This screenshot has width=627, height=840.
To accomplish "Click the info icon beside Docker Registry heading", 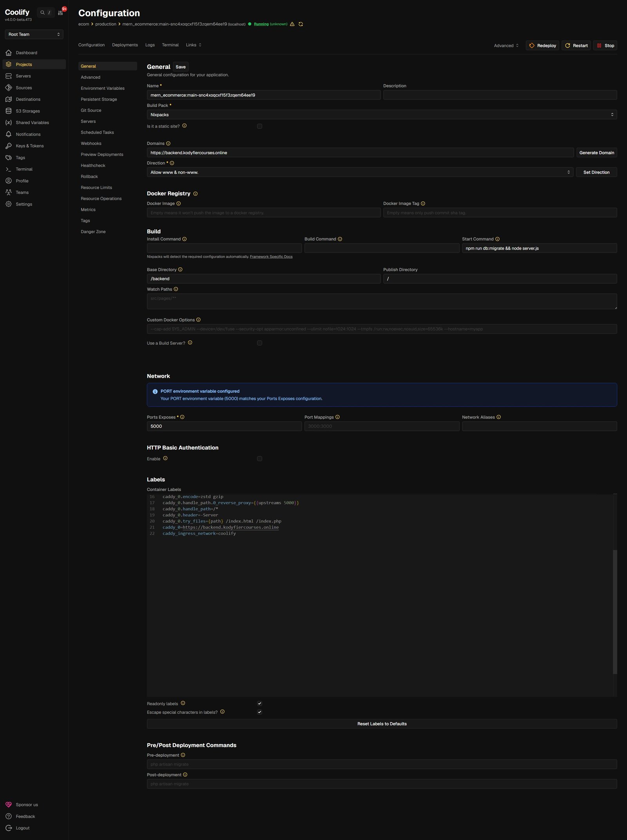I will [196, 194].
